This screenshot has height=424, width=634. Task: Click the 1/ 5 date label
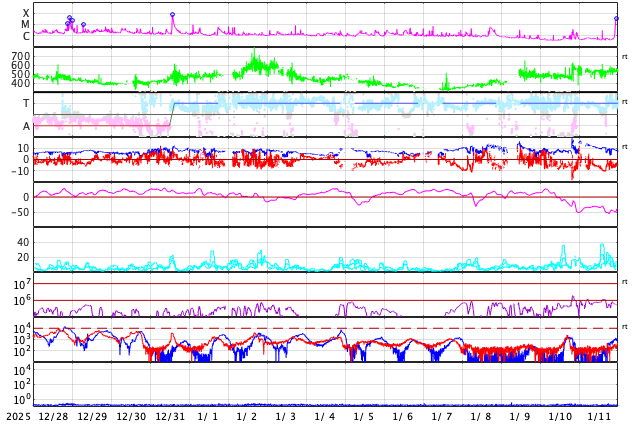[x=364, y=416]
